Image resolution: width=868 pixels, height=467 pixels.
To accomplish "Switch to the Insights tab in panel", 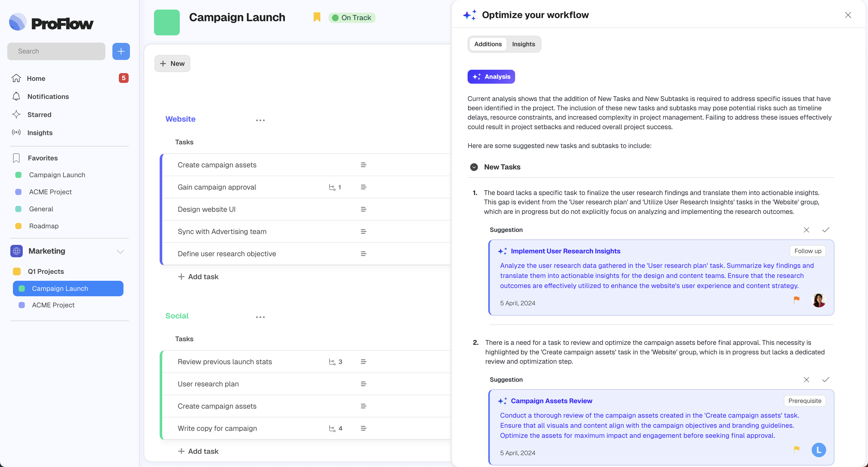I will (523, 44).
